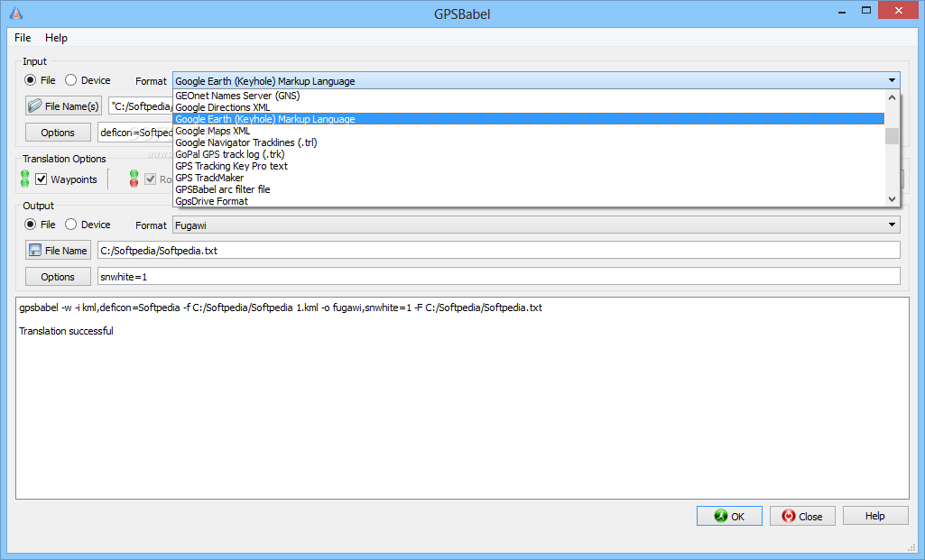Click the red power icon on Close button
The width and height of the screenshot is (925, 560).
788,516
